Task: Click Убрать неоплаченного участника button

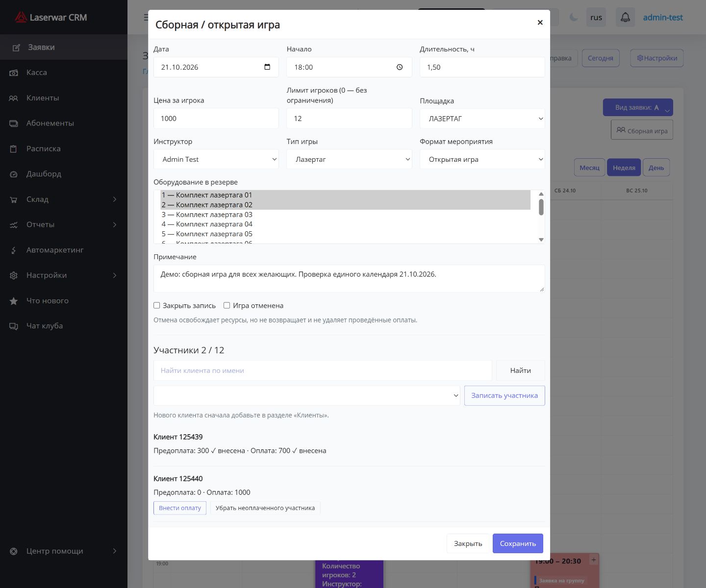Action: [x=265, y=508]
